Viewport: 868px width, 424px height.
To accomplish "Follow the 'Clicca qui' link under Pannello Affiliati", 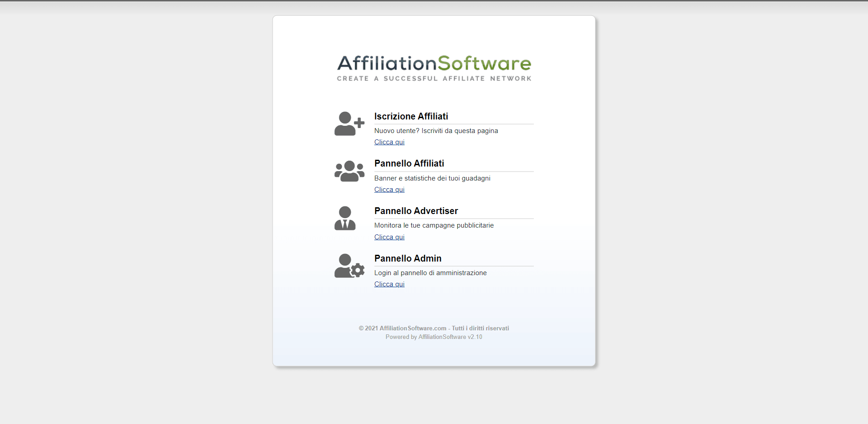I will coord(389,190).
